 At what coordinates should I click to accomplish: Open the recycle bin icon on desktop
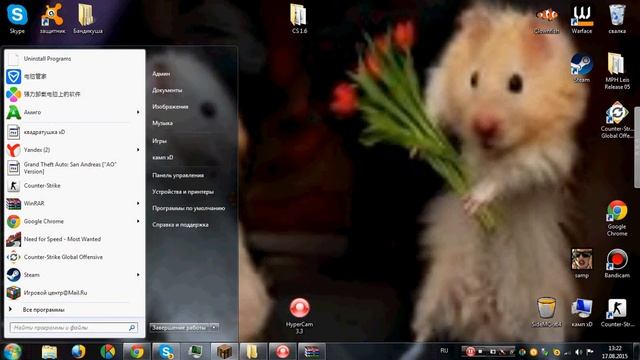tap(617, 19)
